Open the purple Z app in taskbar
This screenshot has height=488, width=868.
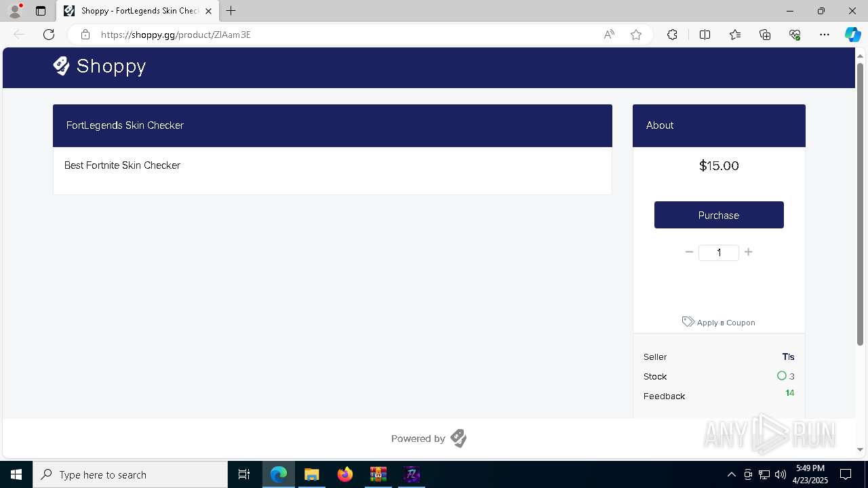tap(412, 474)
